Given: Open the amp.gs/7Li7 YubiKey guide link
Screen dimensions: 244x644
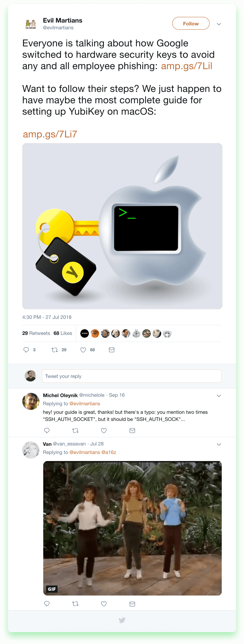Looking at the screenshot, I should (x=50, y=134).
